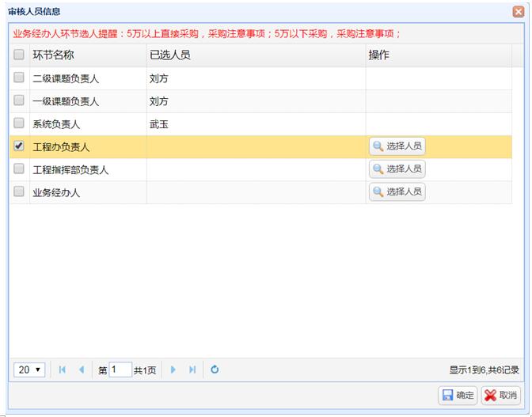The width and height of the screenshot is (532, 417).
Task: Confirm with the 确定 button
Action: point(458,396)
